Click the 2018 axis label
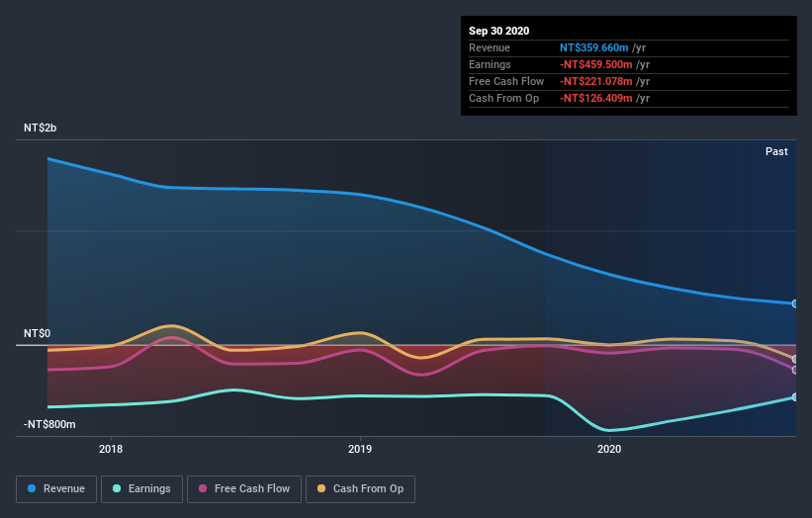The width and height of the screenshot is (812, 518). [x=111, y=449]
